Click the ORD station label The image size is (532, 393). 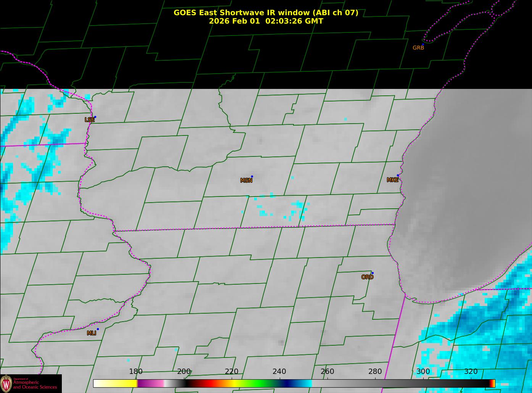pyautogui.click(x=367, y=277)
